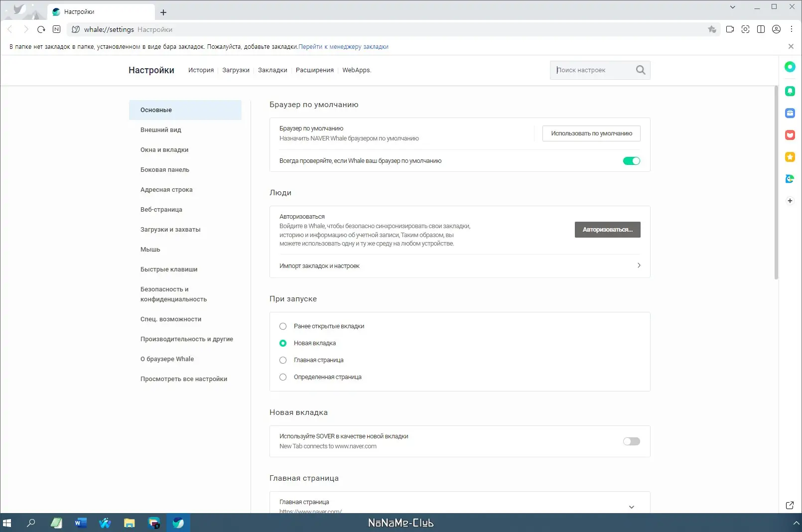Open 'Импорт закладок и настроек'
Viewport: 802px width, 532px height.
pyautogui.click(x=319, y=266)
